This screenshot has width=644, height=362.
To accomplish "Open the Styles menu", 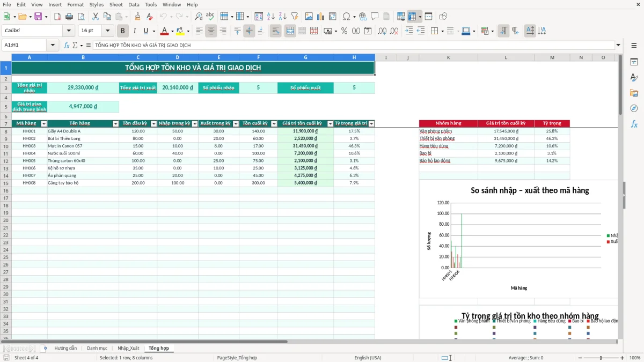I will tap(97, 4).
